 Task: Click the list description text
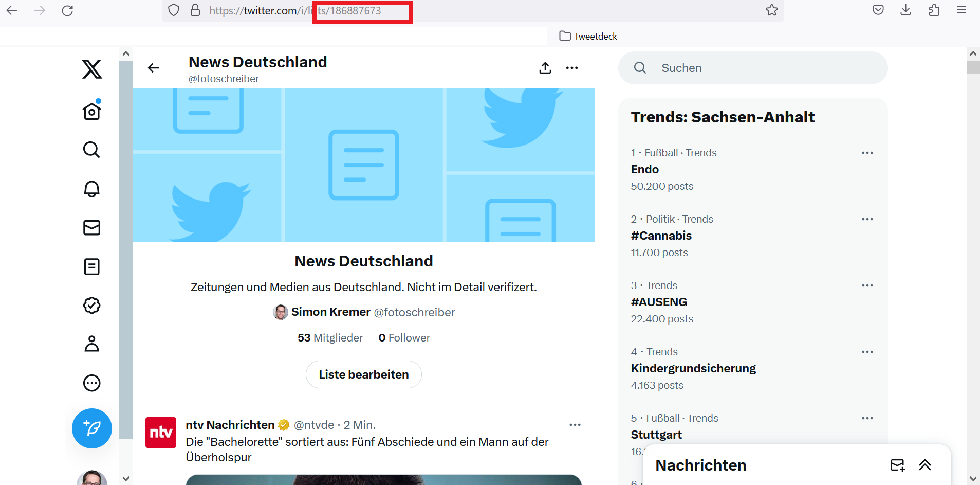[364, 287]
